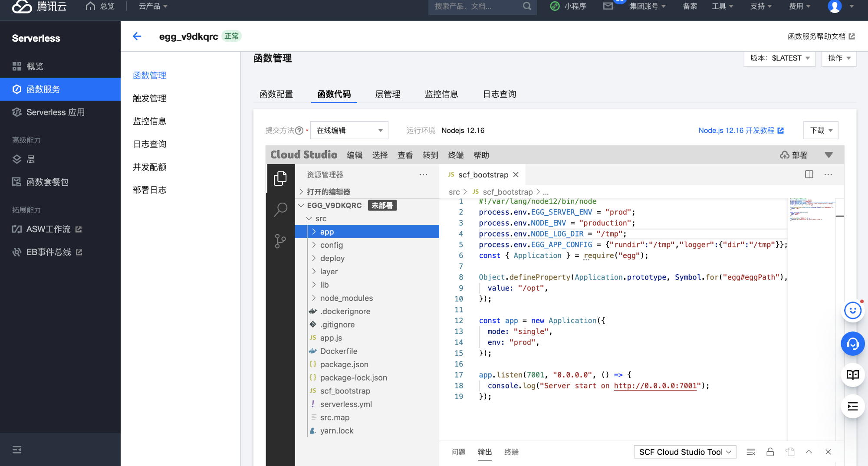Click the search magnifier in top bar
This screenshot has height=466, width=868.
[x=527, y=6]
